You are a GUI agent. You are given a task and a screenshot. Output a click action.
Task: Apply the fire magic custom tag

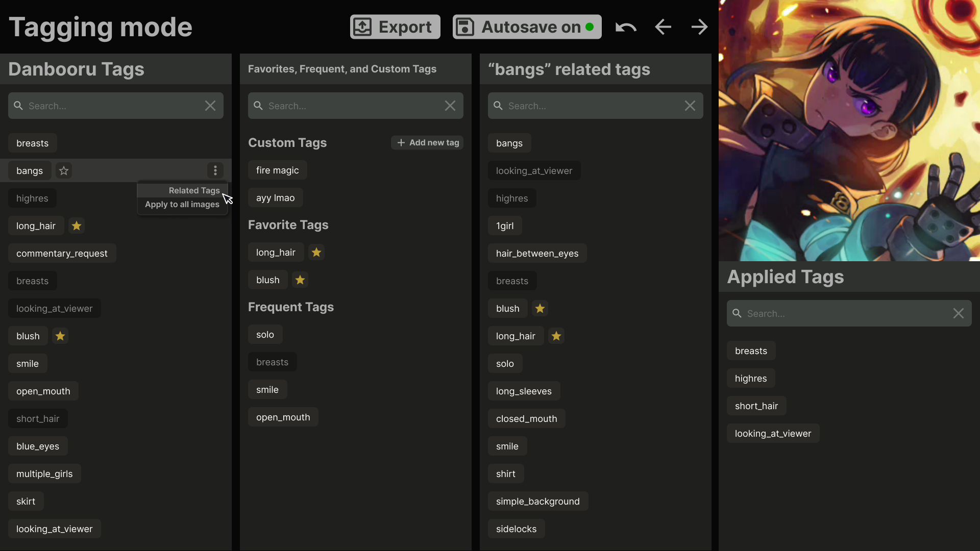tap(277, 170)
